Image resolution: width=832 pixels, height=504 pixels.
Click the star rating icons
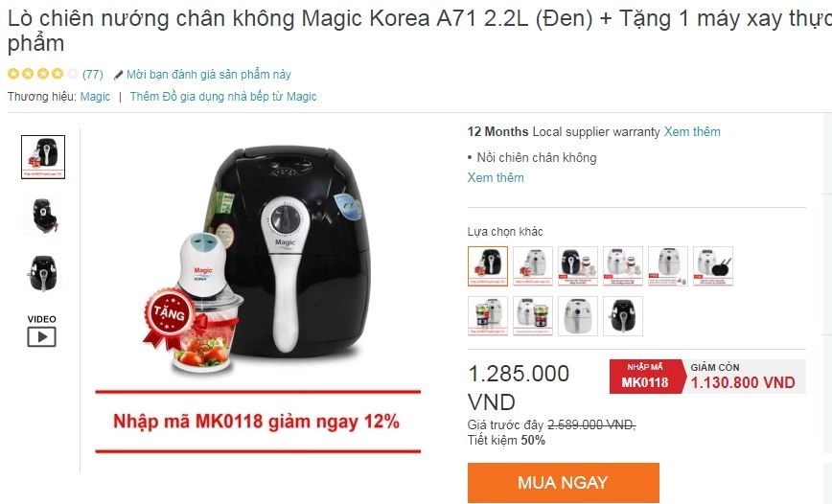coord(42,74)
